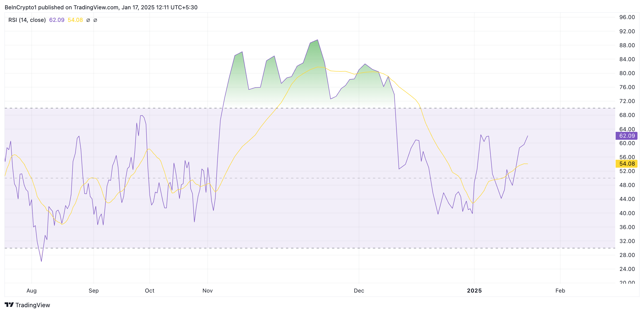Click the first ∅ symbol in legend
This screenshot has width=644, height=313.
[88, 20]
